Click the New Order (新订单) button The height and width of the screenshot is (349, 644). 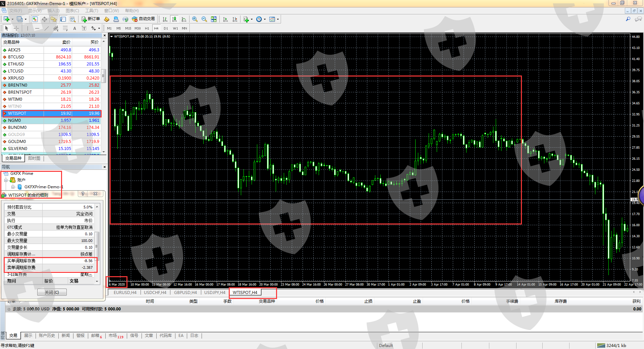91,19
